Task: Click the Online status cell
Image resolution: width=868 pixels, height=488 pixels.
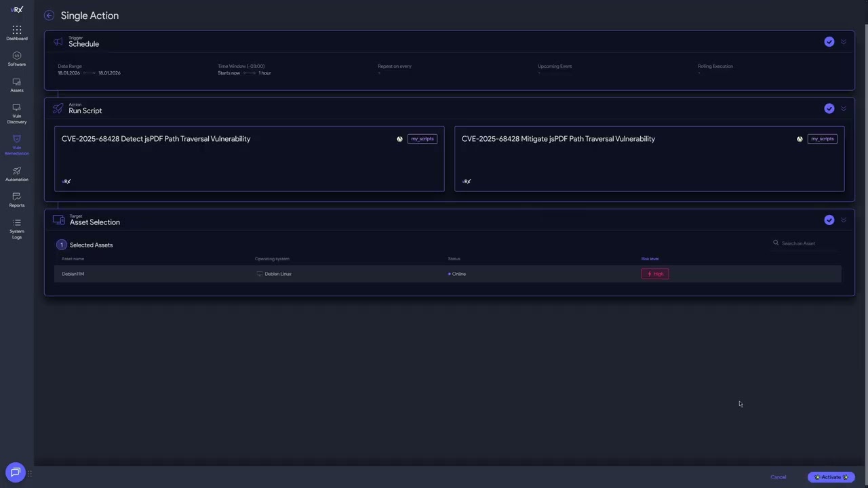Action: (457, 274)
